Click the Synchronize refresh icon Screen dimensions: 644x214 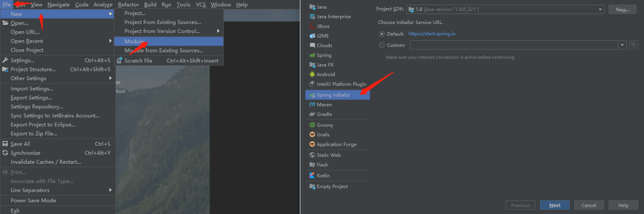[x=5, y=153]
